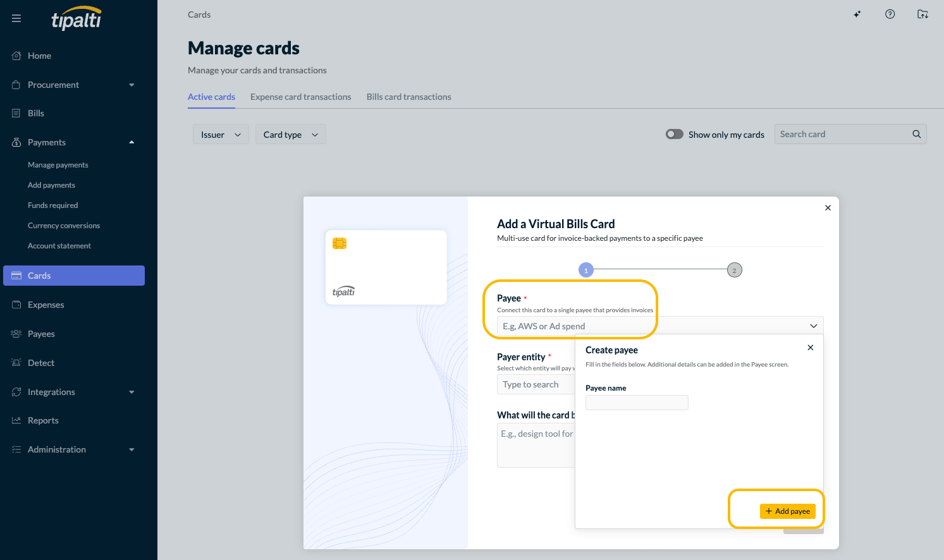Screen dimensions: 944x560
Task: Click the folder export icon
Action: click(x=923, y=15)
